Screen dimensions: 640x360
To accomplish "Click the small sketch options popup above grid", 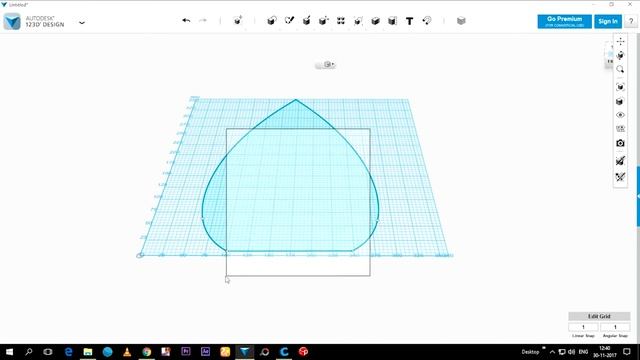I will pyautogui.click(x=325, y=64).
